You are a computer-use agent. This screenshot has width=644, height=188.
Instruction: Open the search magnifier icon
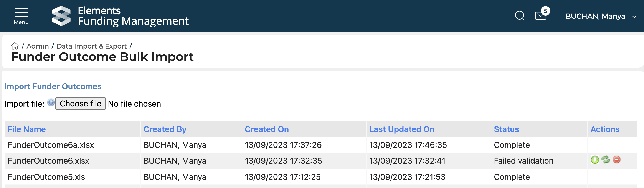click(520, 16)
